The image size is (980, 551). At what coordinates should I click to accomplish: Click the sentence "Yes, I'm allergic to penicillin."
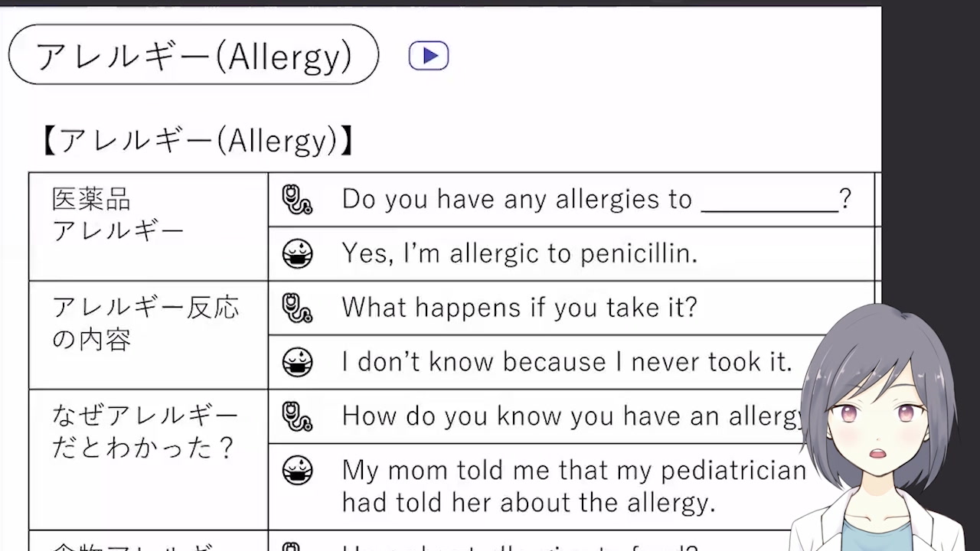coord(519,254)
